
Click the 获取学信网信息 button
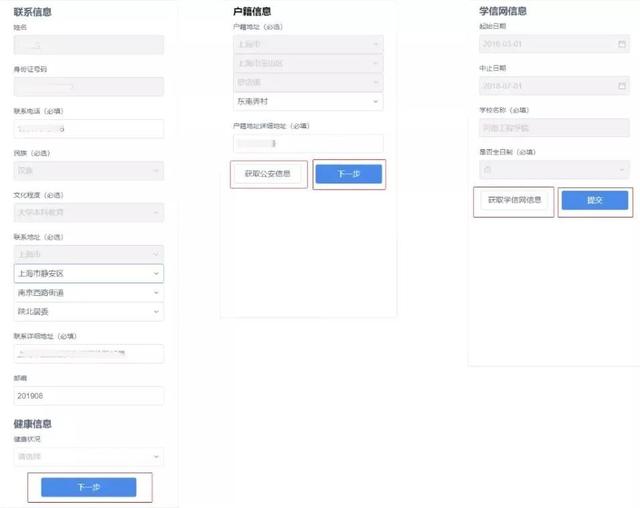pos(514,200)
